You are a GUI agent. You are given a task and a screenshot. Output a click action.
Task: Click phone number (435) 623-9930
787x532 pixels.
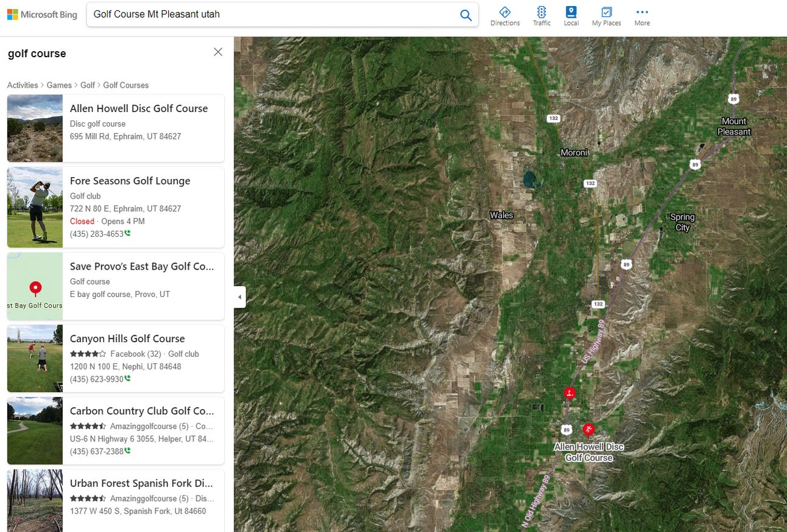pos(97,379)
